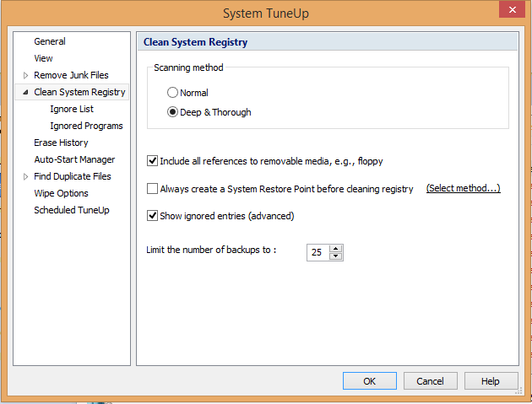Open the View settings page
This screenshot has height=404, width=532.
pyautogui.click(x=43, y=58)
